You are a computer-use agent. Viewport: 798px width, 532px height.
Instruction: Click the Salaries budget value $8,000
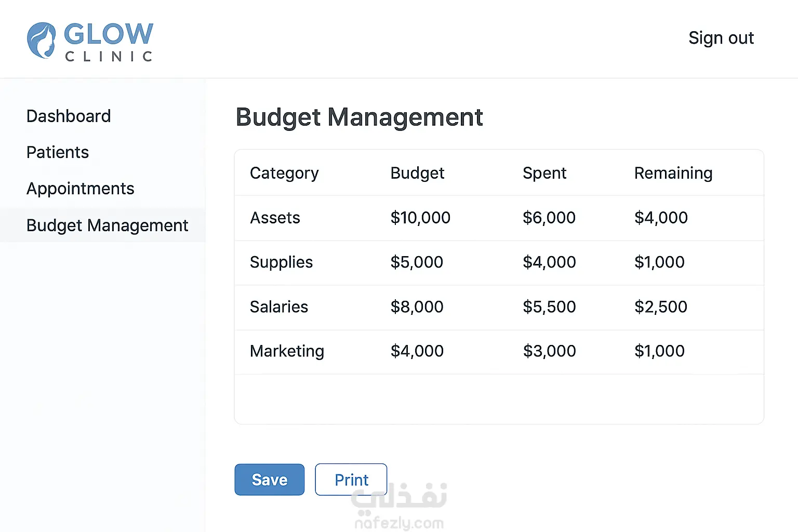tap(417, 307)
